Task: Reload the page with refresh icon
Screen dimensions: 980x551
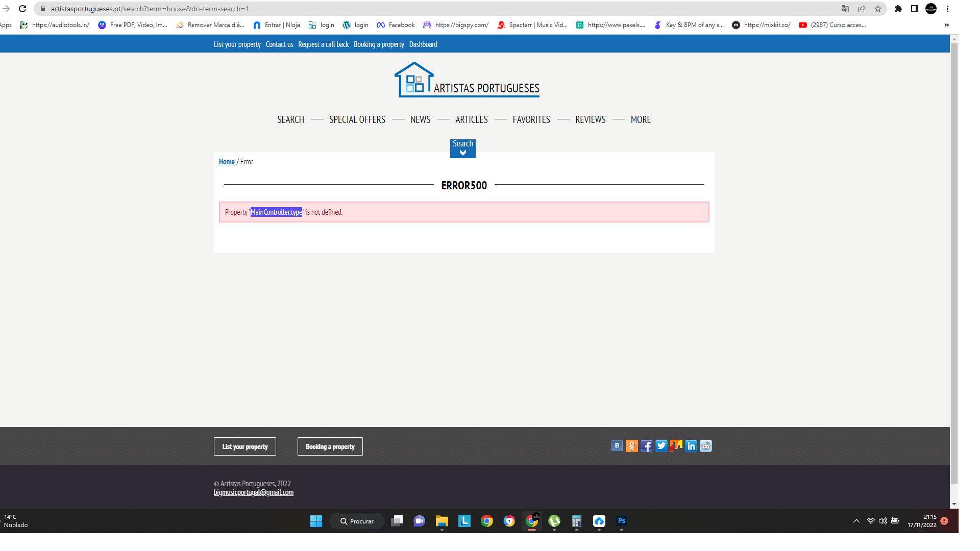Action: (x=22, y=9)
